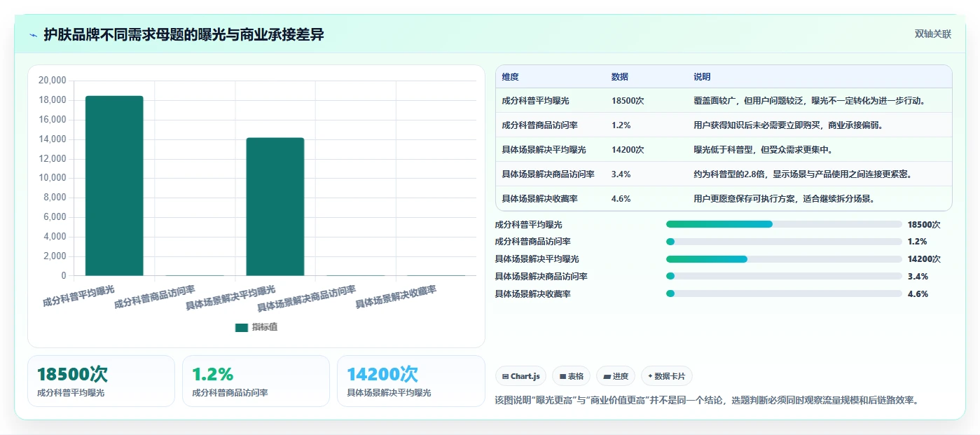Click the 10,000 y-axis label
This screenshot has width=980, height=435.
coord(52,178)
